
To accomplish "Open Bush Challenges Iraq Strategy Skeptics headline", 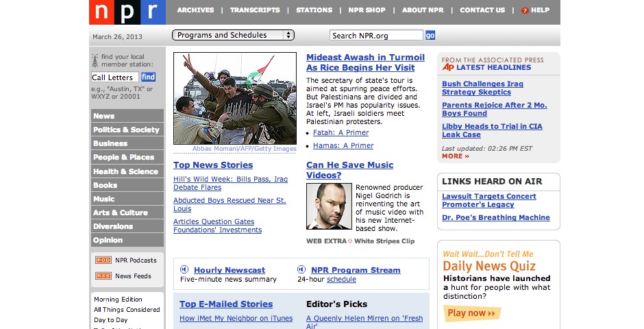I will tap(482, 88).
